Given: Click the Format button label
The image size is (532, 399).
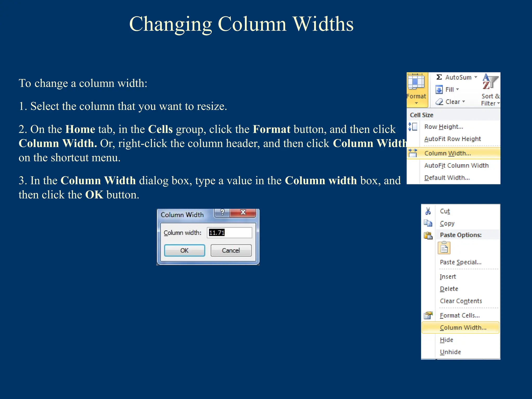Looking at the screenshot, I should click(416, 96).
